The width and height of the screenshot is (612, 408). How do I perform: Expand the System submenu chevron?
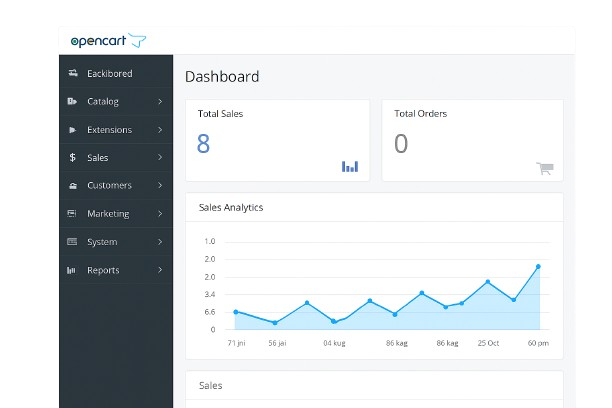160,242
